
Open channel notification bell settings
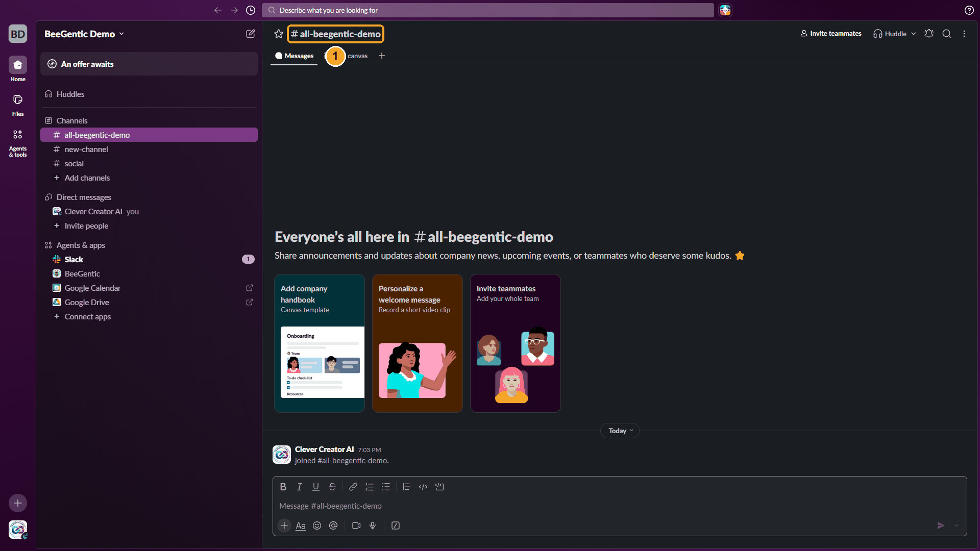pos(929,34)
